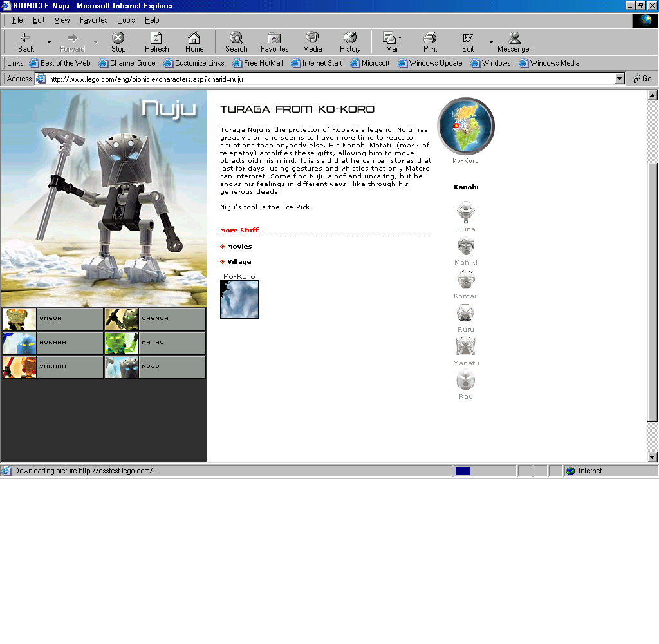Follow the Movies link
This screenshot has height=644, width=659.
coord(239,247)
